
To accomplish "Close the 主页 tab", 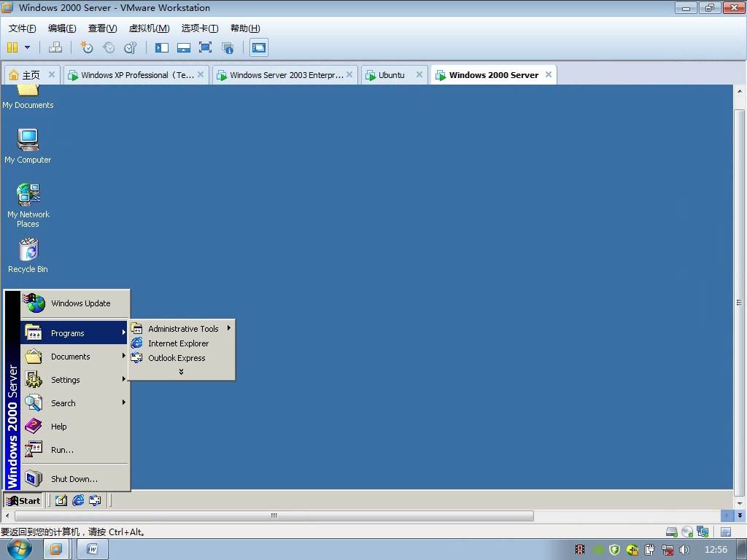I will tap(52, 74).
